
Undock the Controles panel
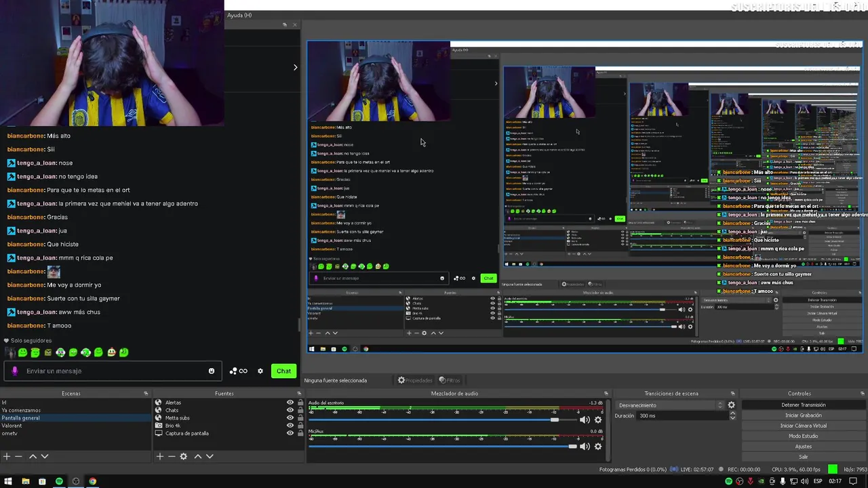coord(862,394)
